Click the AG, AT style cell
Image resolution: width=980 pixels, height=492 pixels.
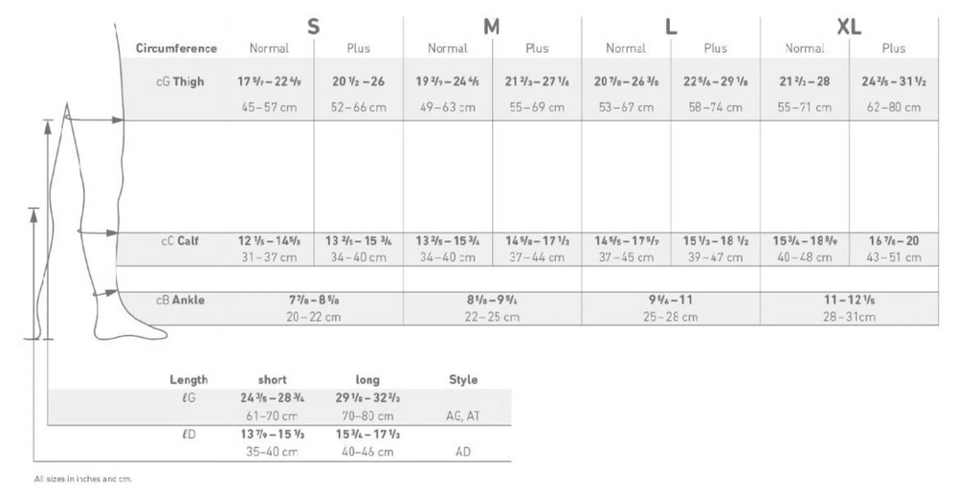pos(463,415)
